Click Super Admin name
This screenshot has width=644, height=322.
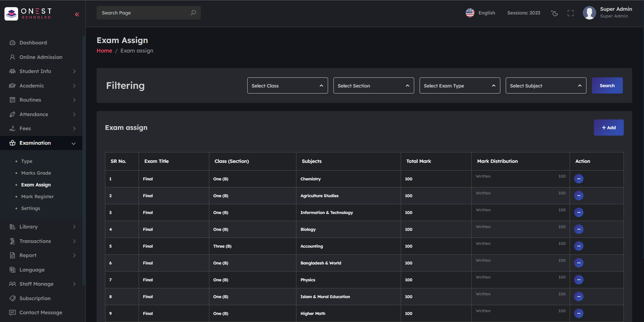616,9
